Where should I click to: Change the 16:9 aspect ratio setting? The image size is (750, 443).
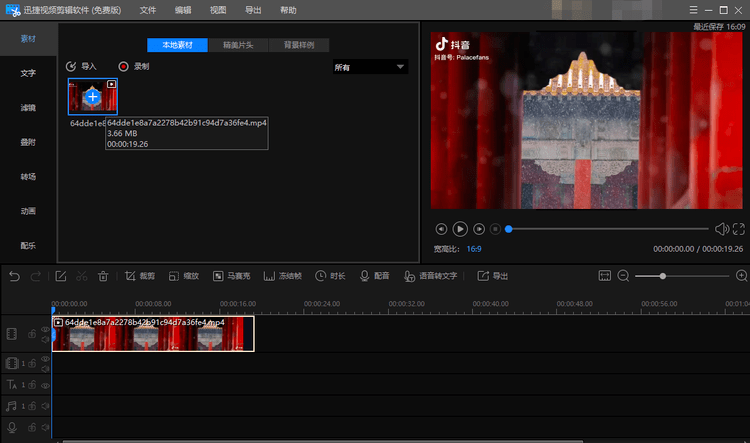pyautogui.click(x=474, y=249)
